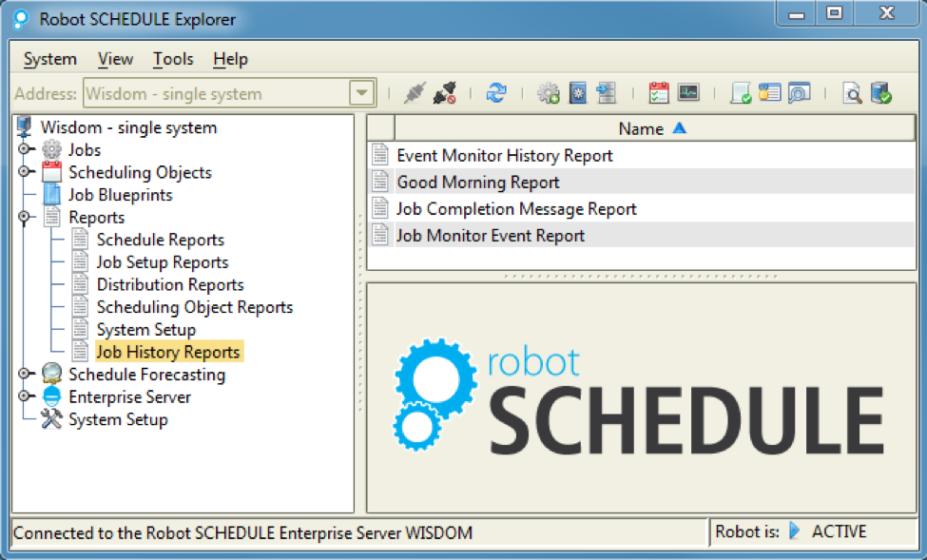Open the calendar checklist toolbar icon
The image size is (927, 560).
[659, 93]
